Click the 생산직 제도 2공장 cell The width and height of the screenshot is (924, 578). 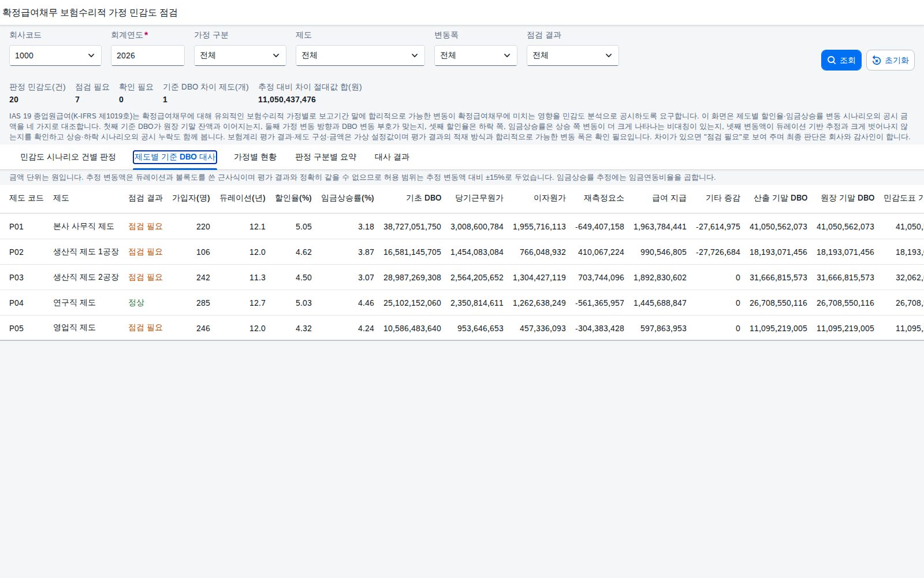tap(86, 277)
